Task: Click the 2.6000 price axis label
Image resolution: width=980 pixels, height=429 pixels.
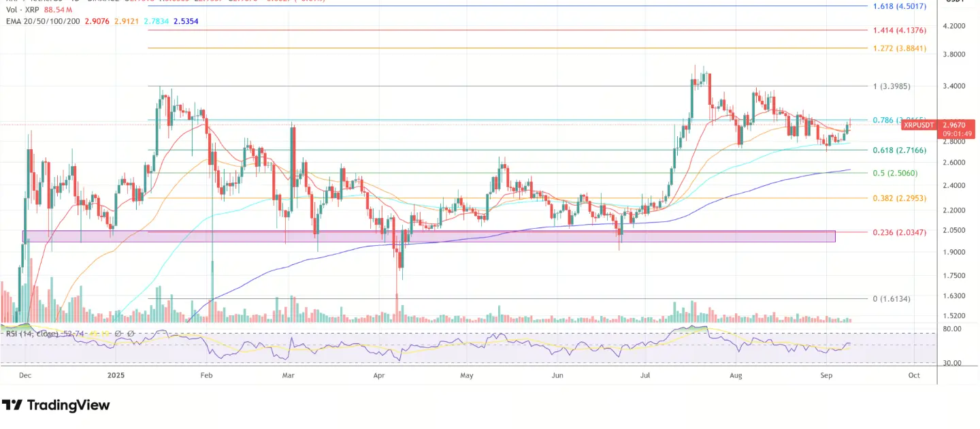Action: point(953,163)
